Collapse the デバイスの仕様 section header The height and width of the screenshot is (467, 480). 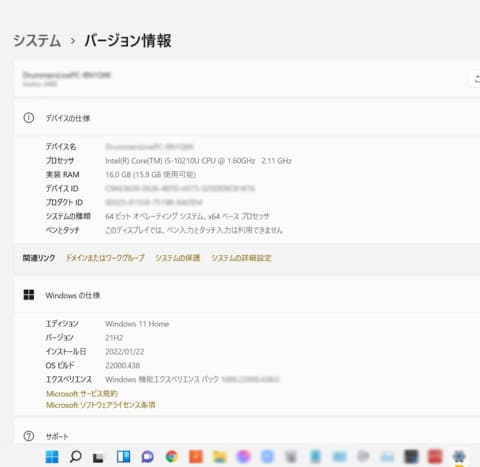pyautogui.click(x=247, y=118)
